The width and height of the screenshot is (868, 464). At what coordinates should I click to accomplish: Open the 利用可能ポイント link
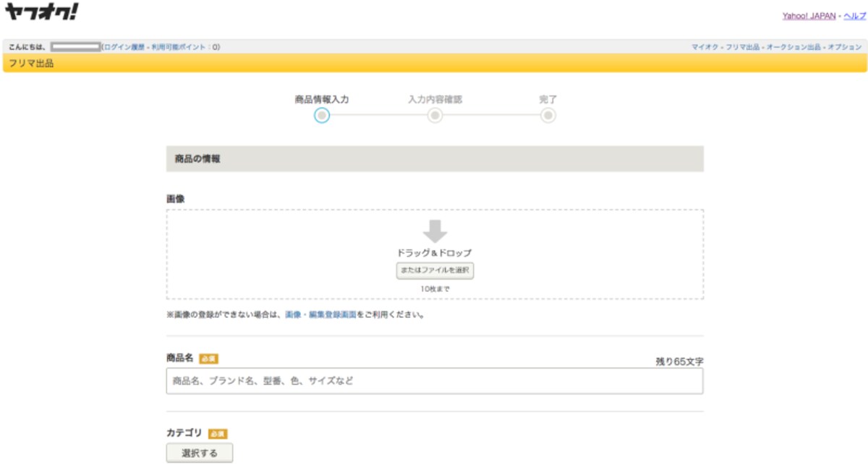(180, 47)
